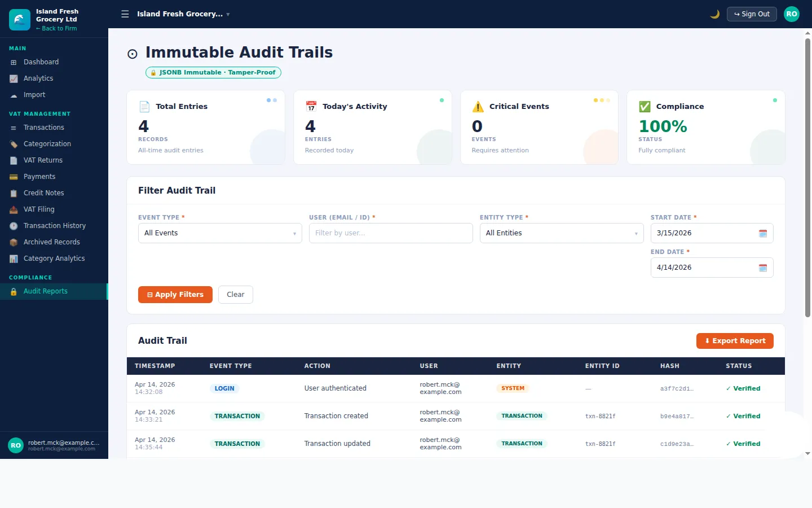This screenshot has height=508, width=812.
Task: Click the 'Transaction created' action cell
Action: [x=336, y=416]
